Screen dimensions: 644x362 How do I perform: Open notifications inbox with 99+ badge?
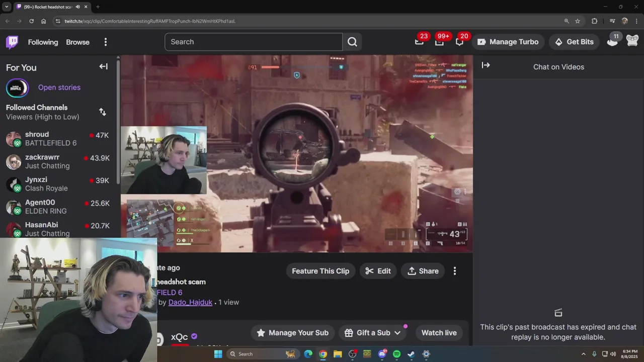(439, 42)
